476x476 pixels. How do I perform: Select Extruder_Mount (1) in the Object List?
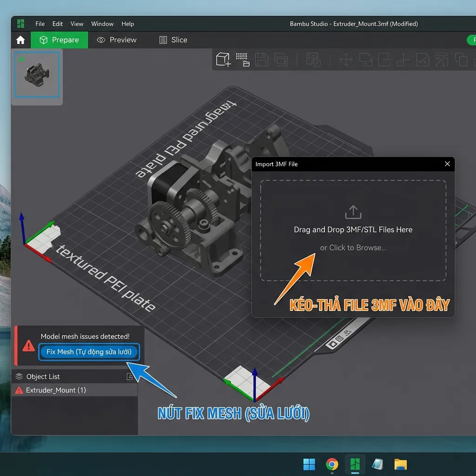click(75, 390)
